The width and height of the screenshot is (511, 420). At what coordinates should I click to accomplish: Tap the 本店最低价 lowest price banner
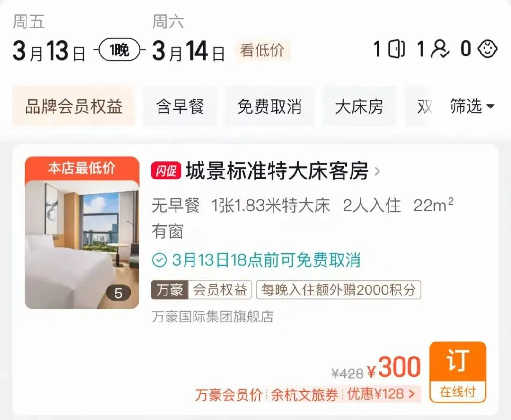click(x=82, y=169)
